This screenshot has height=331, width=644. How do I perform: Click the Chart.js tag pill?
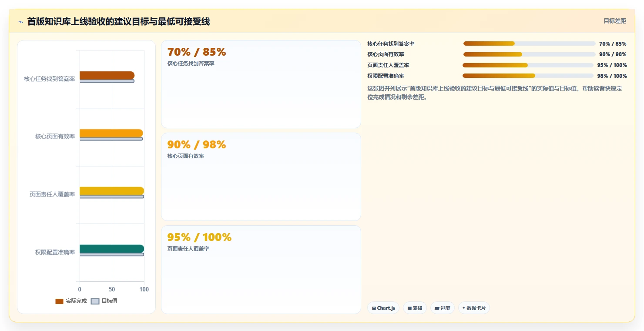[x=383, y=308]
